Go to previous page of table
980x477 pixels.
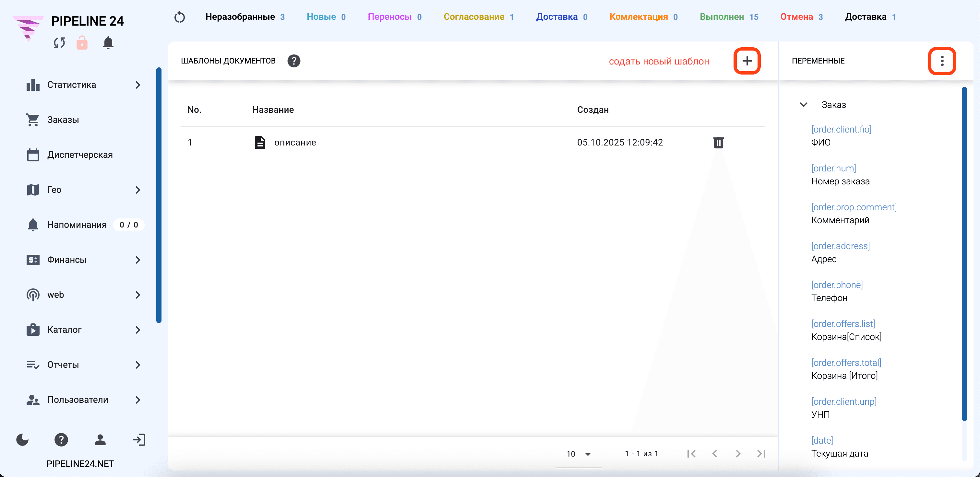pyautogui.click(x=715, y=453)
